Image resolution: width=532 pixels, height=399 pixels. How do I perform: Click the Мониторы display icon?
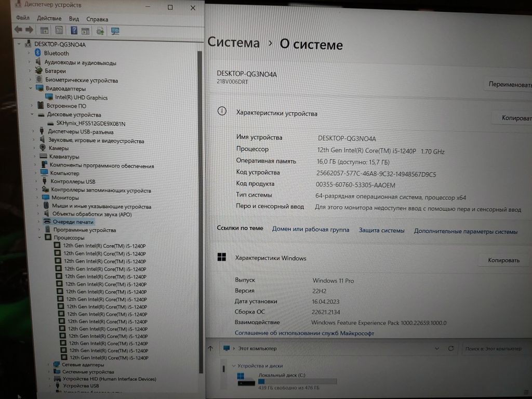46,197
